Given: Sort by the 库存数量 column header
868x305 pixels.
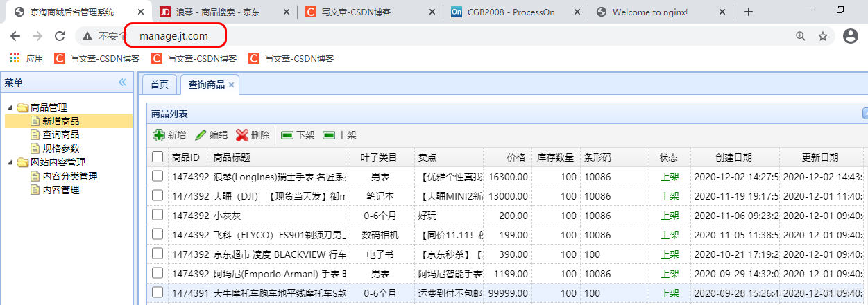Looking at the screenshot, I should pos(556,157).
